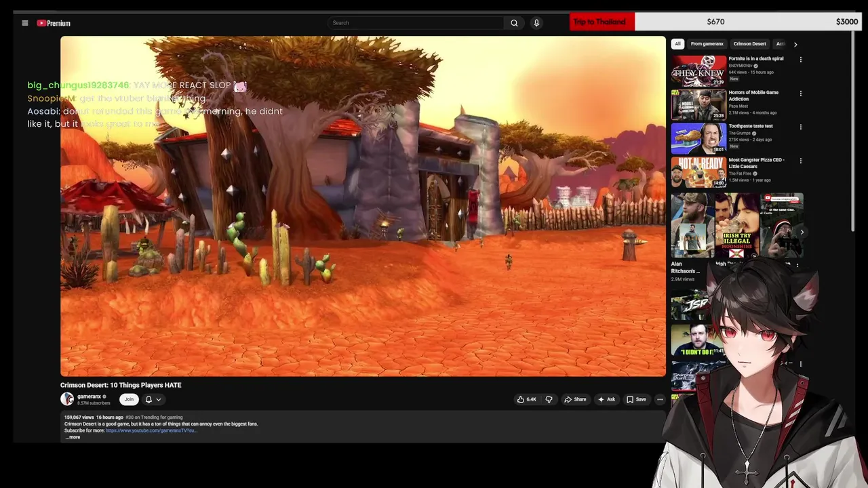Open Toothpaste taste test title
Screen dimensions: 868x488
(751, 126)
